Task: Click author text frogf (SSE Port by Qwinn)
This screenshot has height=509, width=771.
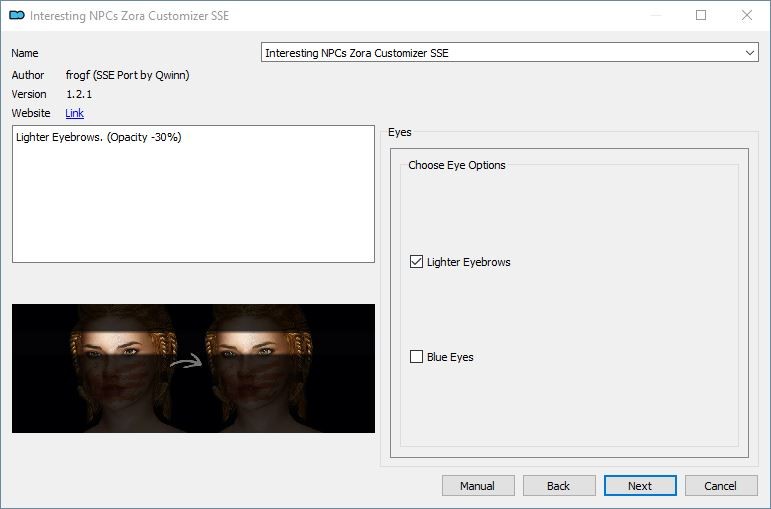Action: [127, 75]
